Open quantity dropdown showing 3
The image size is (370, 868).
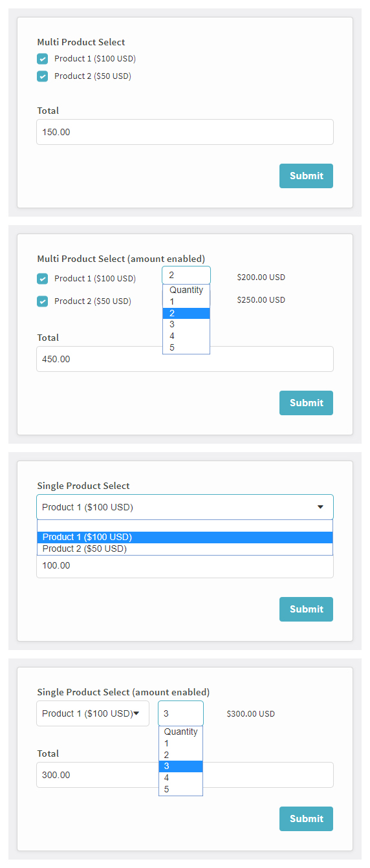tap(180, 713)
